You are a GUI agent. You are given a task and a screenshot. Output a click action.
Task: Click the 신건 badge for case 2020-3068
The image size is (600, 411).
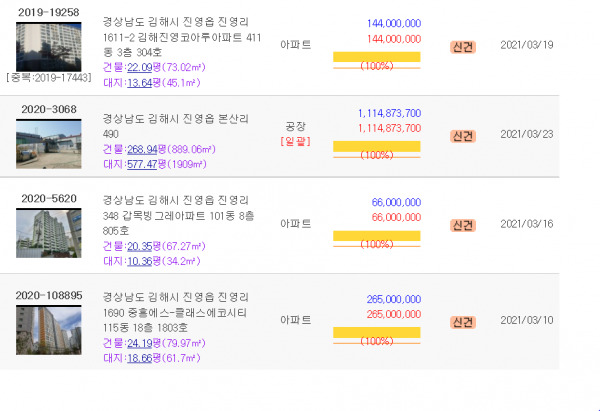(x=463, y=136)
